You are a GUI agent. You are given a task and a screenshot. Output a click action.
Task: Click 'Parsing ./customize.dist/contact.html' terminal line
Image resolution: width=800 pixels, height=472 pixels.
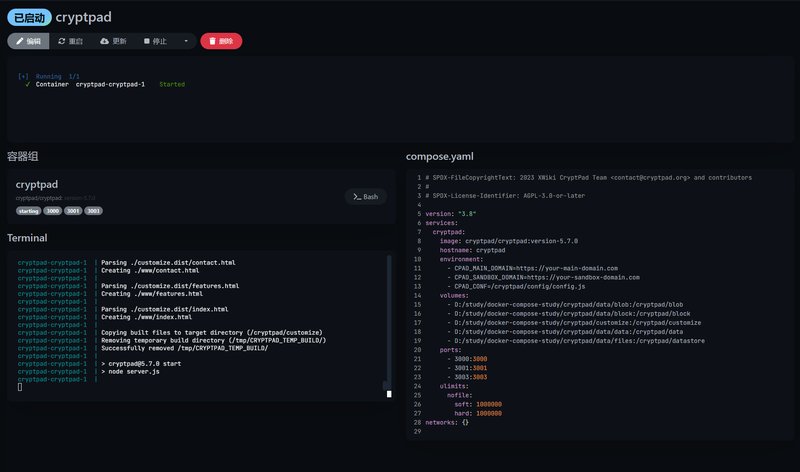click(x=168, y=263)
